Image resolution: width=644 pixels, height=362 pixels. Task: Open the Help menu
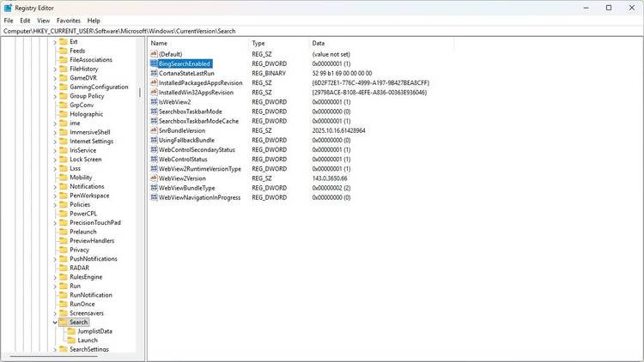coord(94,21)
